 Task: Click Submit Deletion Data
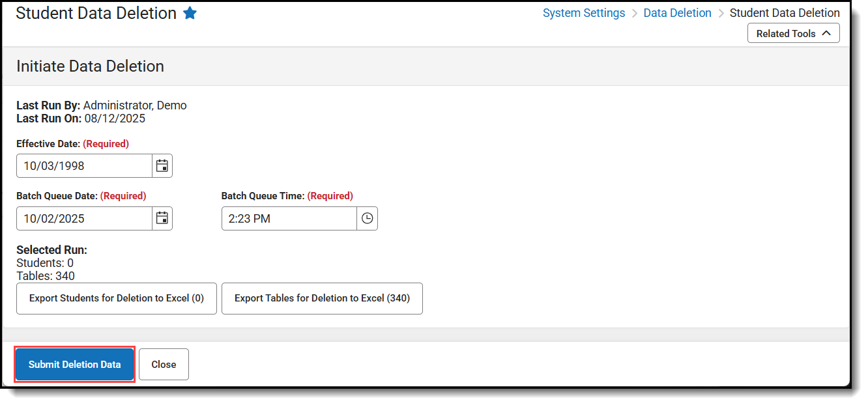(74, 364)
